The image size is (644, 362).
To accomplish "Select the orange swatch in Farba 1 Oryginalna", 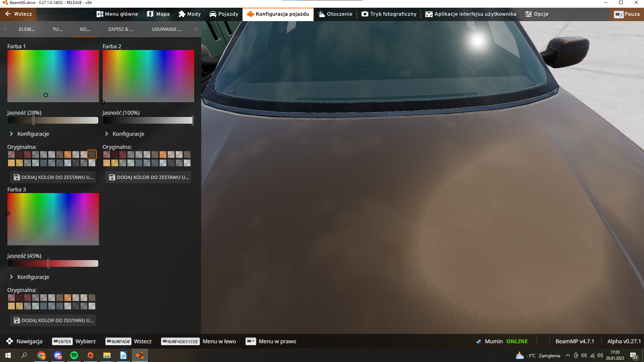I will tap(68, 155).
